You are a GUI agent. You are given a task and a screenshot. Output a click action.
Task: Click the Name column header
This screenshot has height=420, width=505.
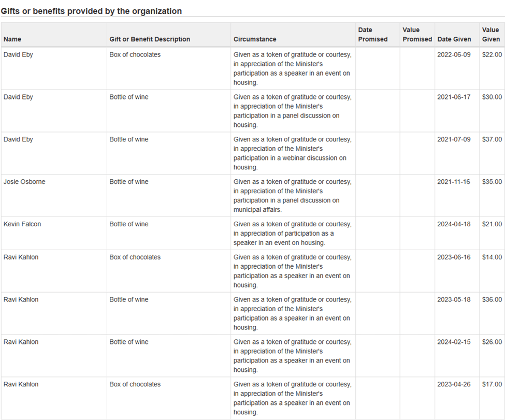point(12,39)
